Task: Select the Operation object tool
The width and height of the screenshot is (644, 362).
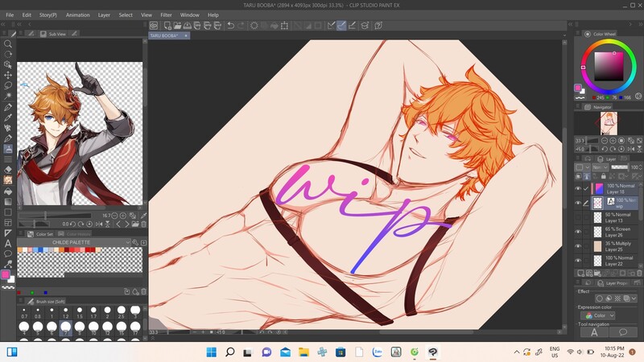Action: [8, 64]
